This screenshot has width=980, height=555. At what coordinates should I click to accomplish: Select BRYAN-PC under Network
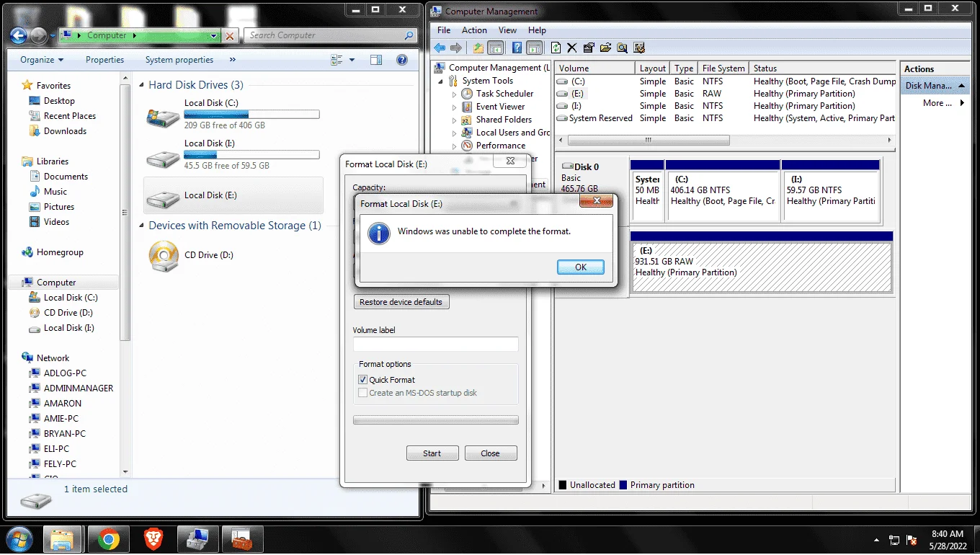tap(64, 434)
